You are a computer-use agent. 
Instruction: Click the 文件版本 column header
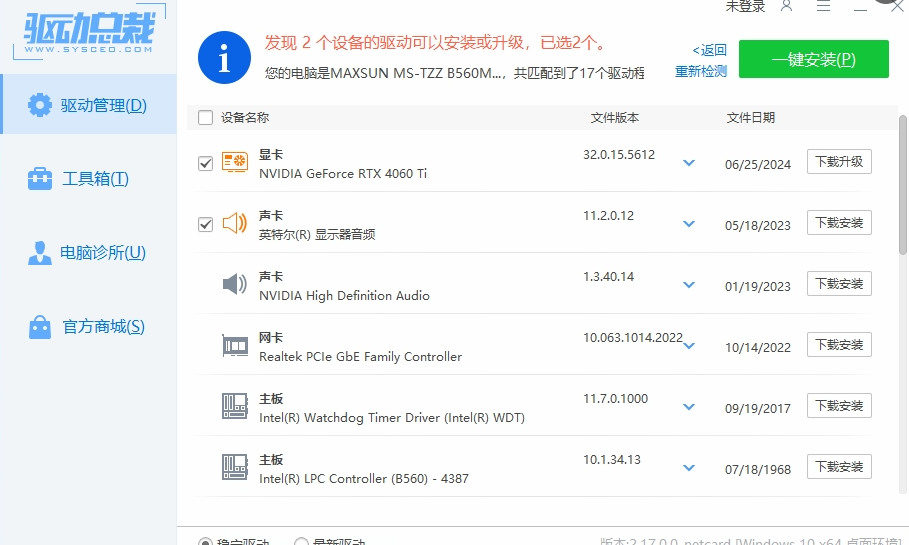pyautogui.click(x=615, y=118)
